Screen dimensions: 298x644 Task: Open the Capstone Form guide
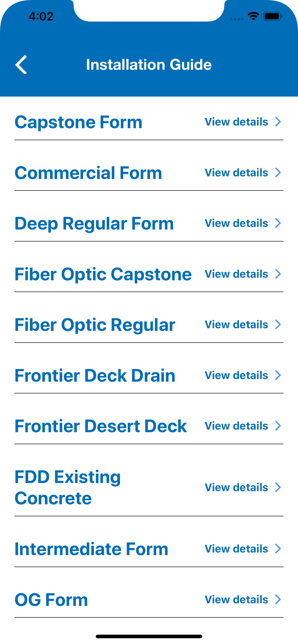[149, 122]
